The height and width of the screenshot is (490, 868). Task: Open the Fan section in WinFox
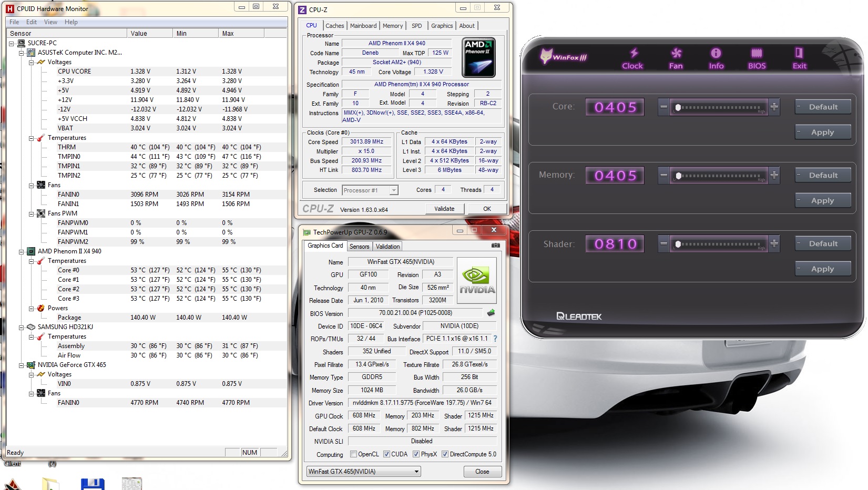pyautogui.click(x=676, y=58)
